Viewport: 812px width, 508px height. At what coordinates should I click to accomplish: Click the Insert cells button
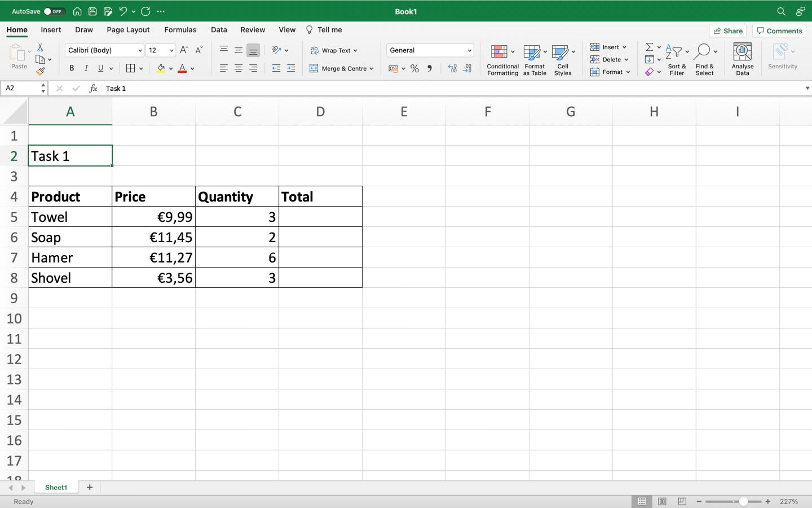click(x=608, y=47)
